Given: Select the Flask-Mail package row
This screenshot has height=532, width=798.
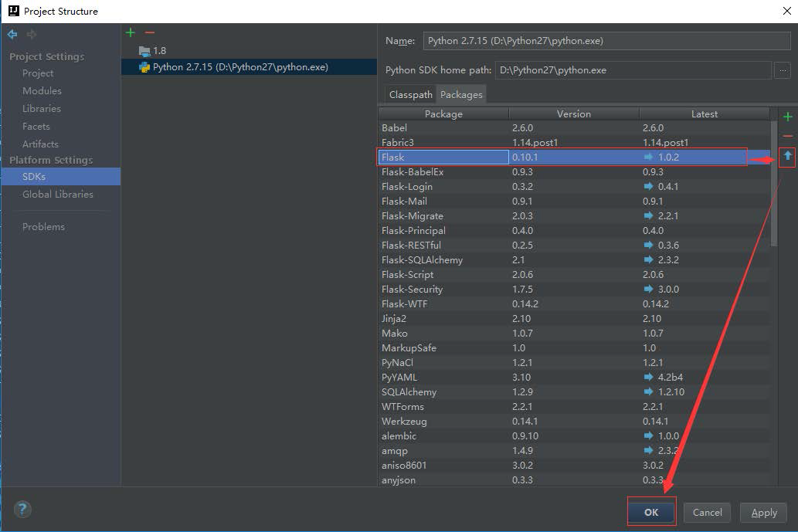Looking at the screenshot, I should tap(574, 202).
